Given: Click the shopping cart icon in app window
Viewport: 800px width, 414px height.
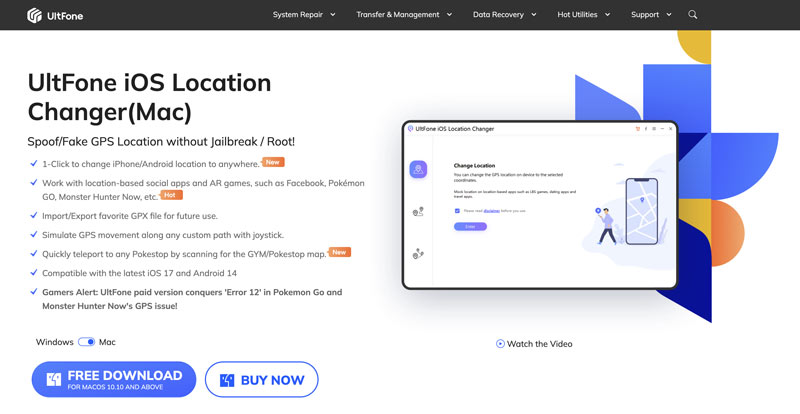Looking at the screenshot, I should point(638,129).
